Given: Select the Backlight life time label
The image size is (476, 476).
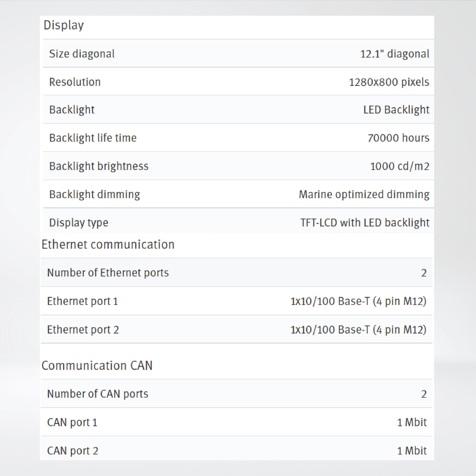Looking at the screenshot, I should click(x=93, y=138).
